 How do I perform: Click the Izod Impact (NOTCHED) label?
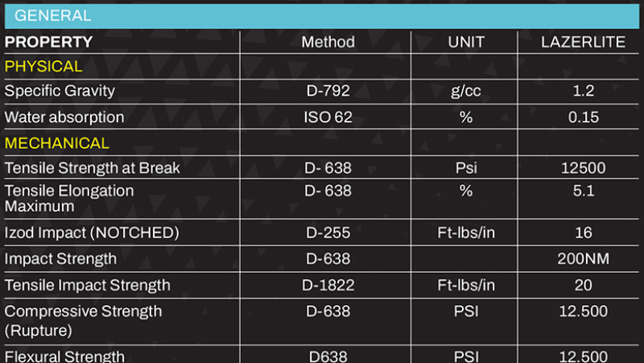tap(92, 233)
